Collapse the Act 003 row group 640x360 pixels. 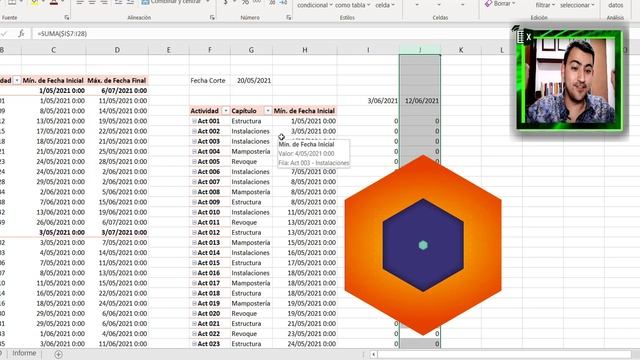(194, 142)
